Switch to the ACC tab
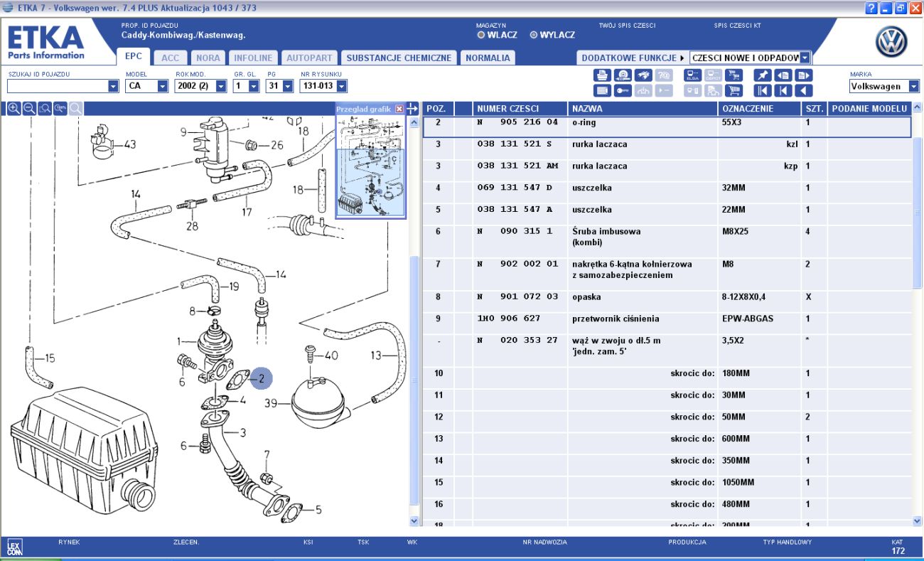The image size is (924, 561). click(170, 58)
